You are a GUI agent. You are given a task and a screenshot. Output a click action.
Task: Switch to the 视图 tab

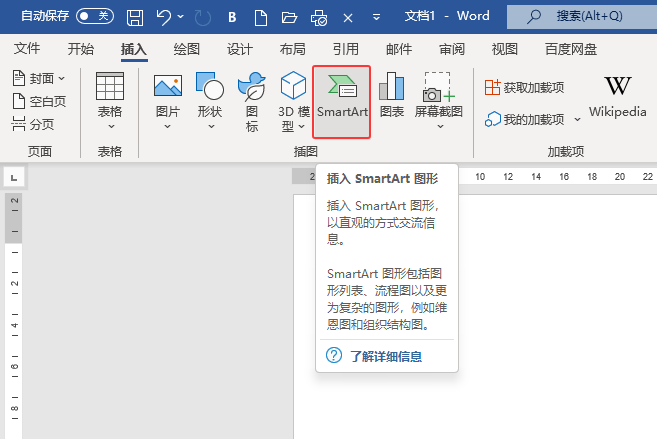point(504,49)
